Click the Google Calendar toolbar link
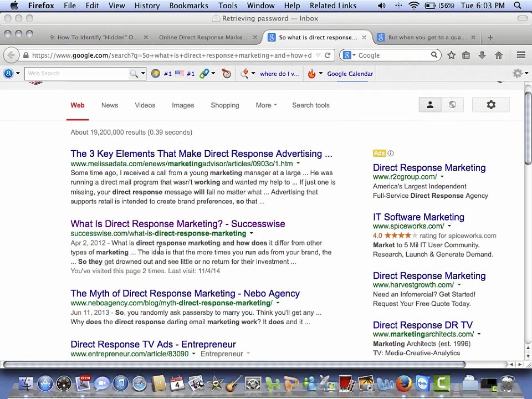Screen dimensions: 532x399 tap(350, 74)
